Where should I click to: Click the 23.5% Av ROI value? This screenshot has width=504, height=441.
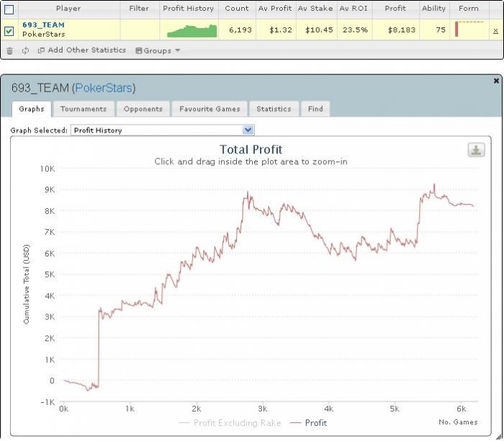point(355,30)
